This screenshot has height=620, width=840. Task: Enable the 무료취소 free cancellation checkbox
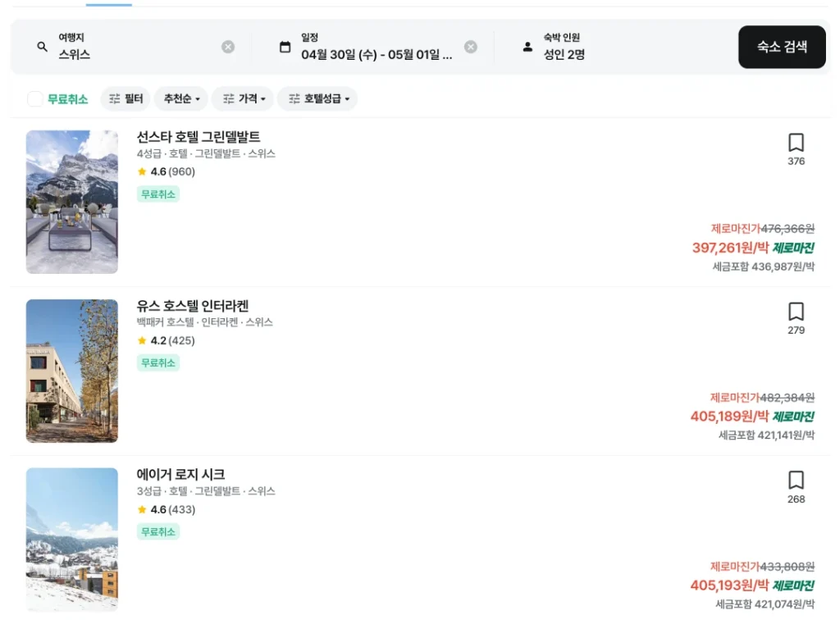(34, 98)
